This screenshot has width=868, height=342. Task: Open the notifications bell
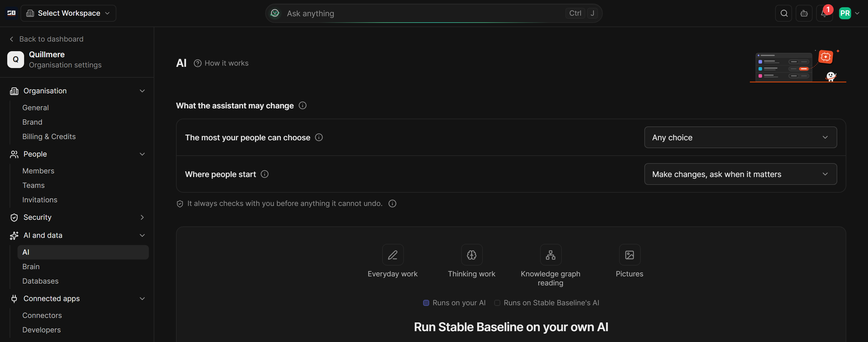[824, 14]
